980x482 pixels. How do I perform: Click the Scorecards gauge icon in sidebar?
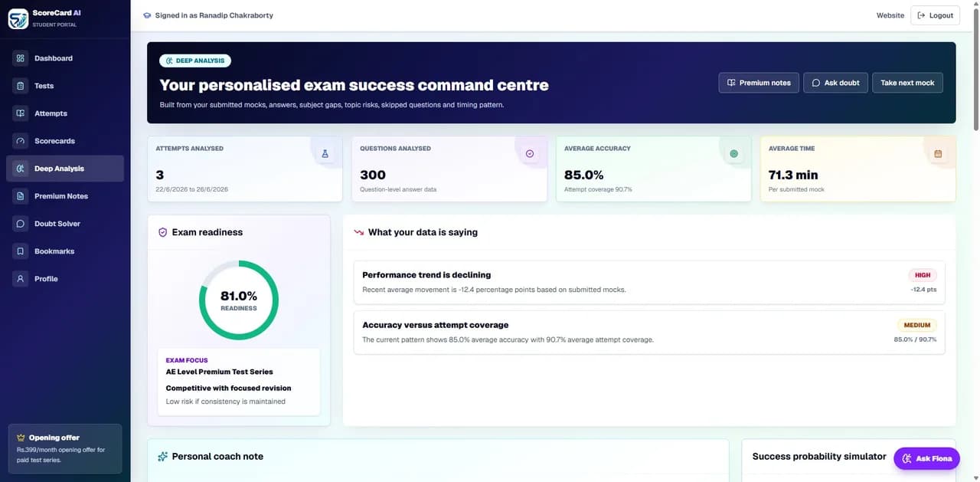[21, 141]
